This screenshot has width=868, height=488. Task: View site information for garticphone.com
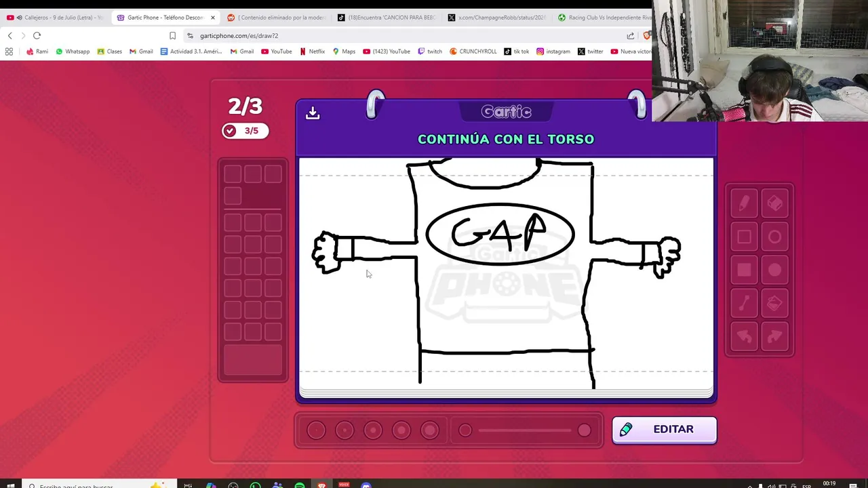click(191, 36)
